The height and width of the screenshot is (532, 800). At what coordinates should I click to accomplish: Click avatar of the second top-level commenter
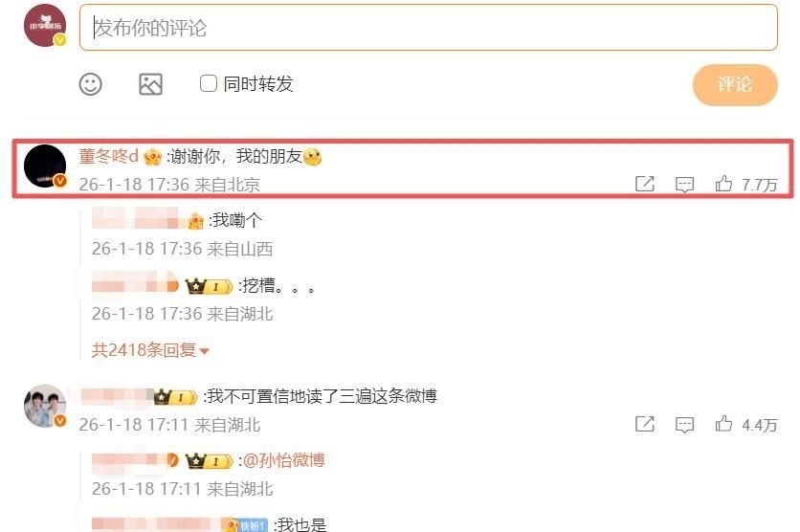tap(45, 406)
